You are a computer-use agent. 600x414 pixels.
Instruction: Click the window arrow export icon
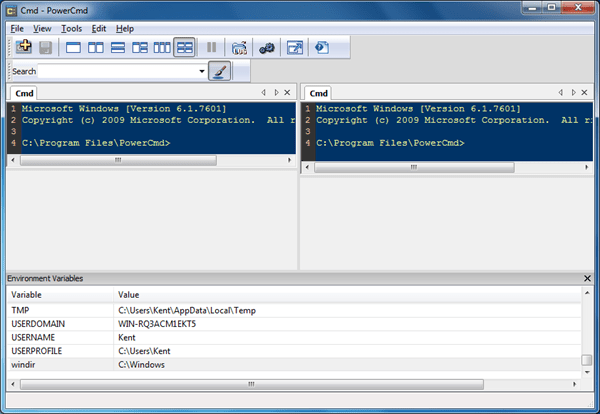[x=295, y=47]
